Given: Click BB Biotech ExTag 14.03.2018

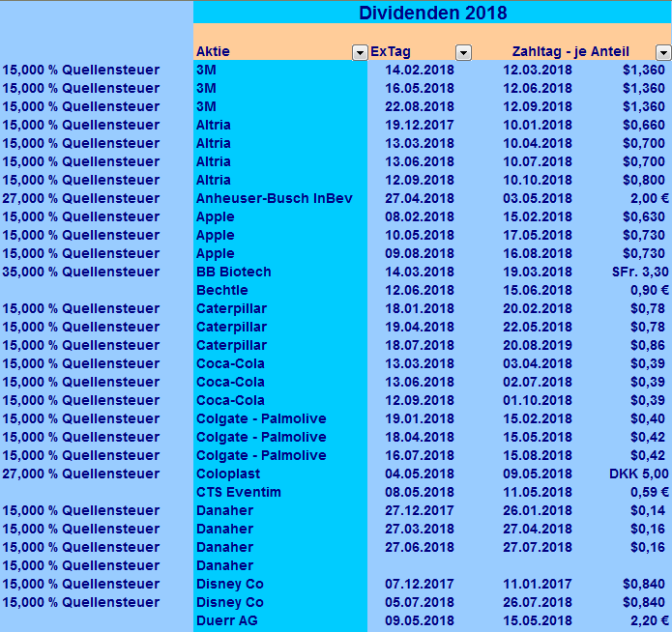Looking at the screenshot, I should point(419,272).
